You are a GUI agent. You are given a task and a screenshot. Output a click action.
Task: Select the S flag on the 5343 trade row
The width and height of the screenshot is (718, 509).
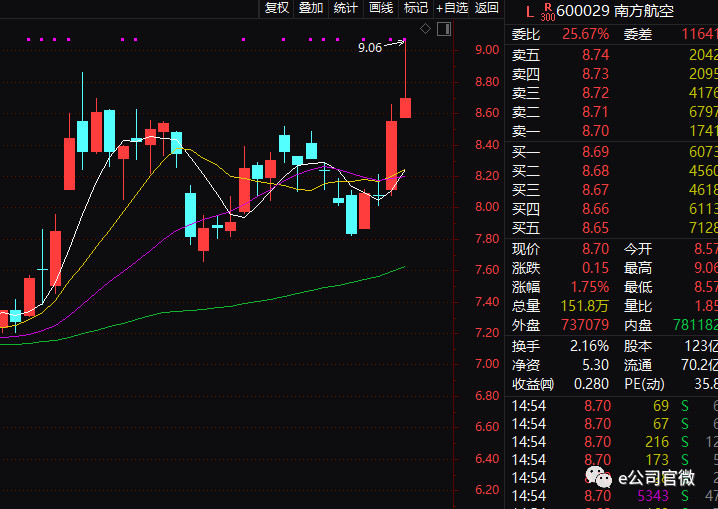coord(685,496)
